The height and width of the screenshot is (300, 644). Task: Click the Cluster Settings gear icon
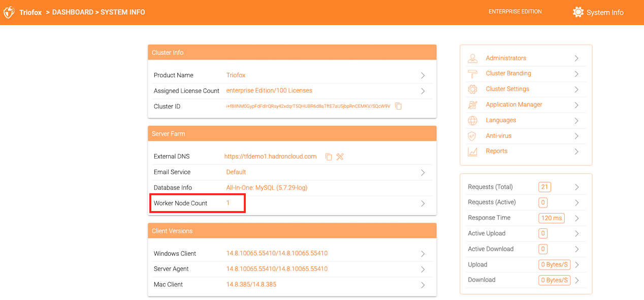[473, 89]
